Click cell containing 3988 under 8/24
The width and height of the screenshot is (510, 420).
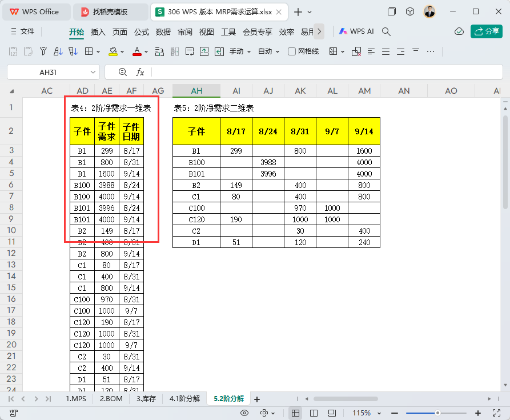point(268,162)
